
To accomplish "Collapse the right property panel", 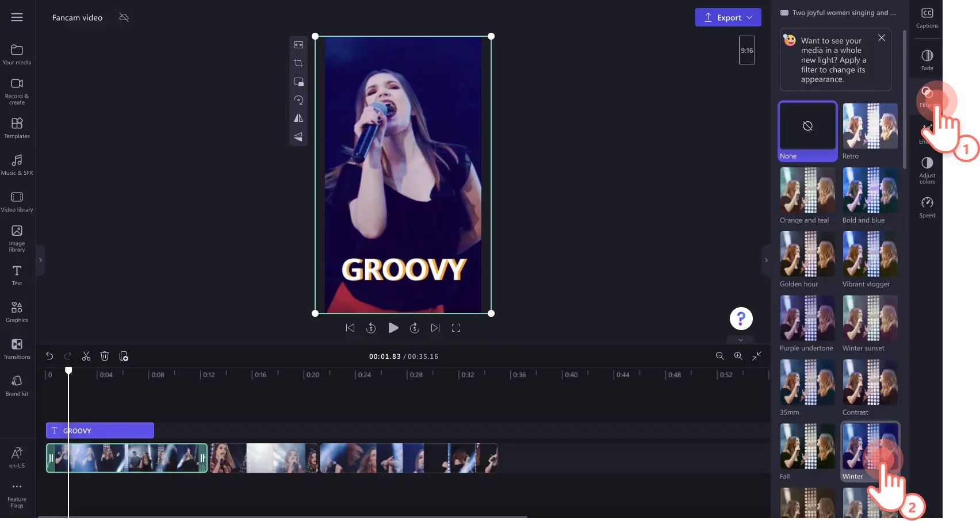I will [x=766, y=260].
